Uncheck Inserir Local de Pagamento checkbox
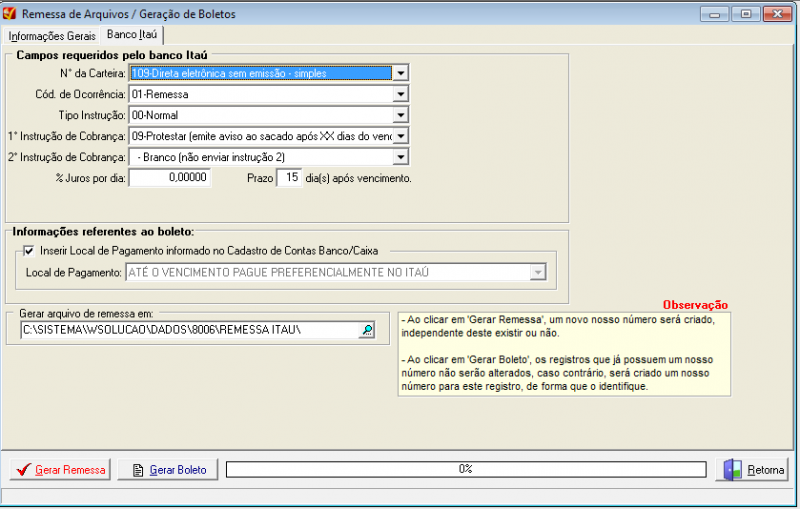This screenshot has width=800, height=509. pos(29,251)
